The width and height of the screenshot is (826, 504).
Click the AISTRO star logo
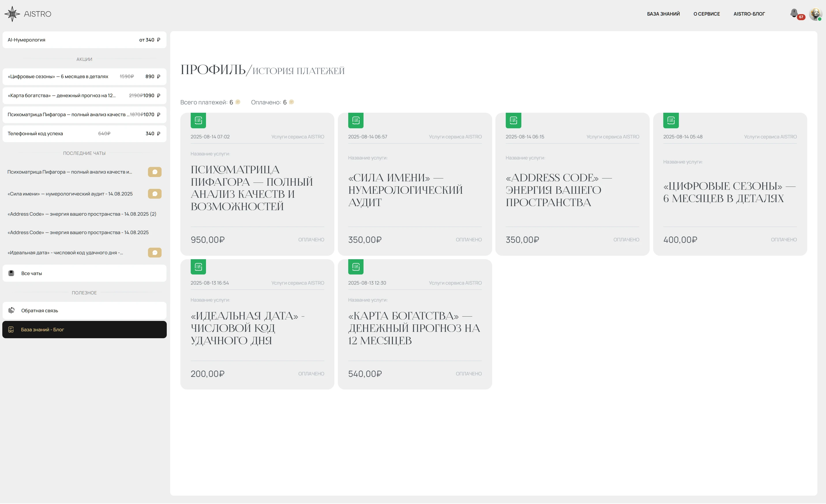click(x=12, y=14)
